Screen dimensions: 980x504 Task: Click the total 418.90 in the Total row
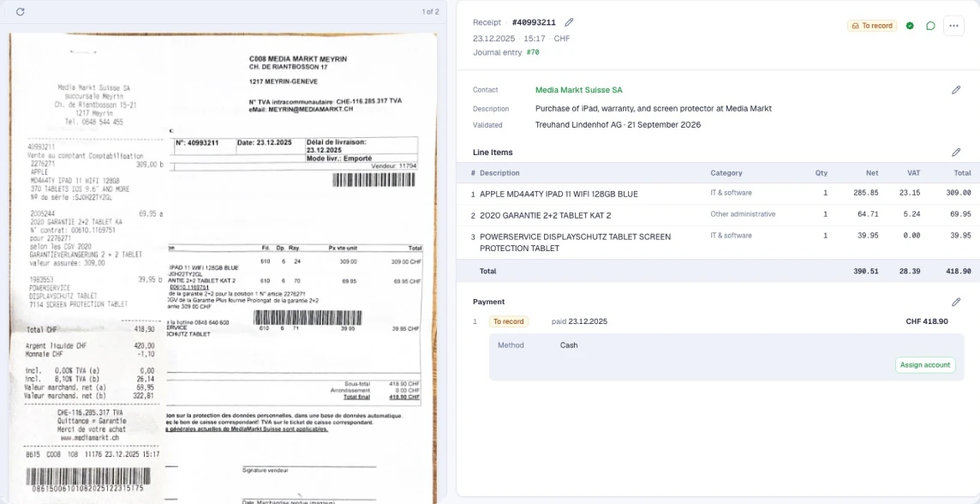point(959,272)
